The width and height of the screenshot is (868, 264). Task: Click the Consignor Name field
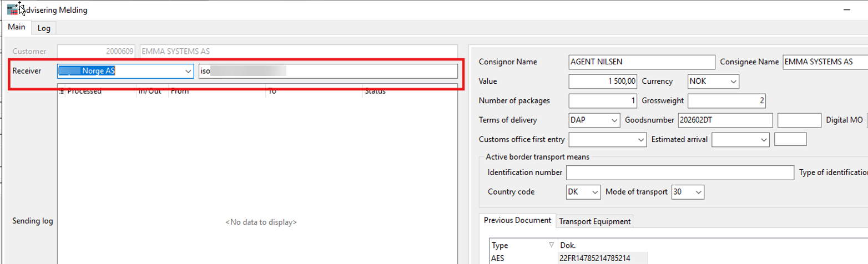[642, 62]
